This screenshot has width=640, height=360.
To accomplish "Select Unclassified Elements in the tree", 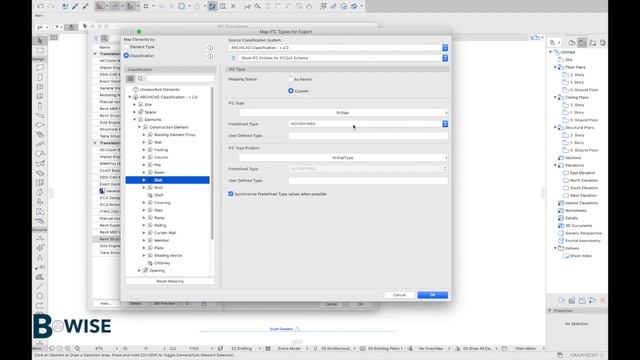I will (159, 89).
